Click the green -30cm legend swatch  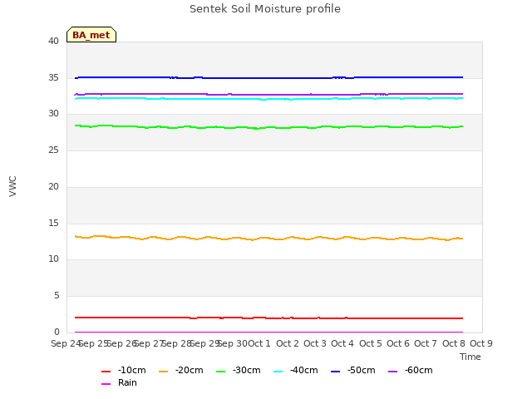tap(220, 372)
